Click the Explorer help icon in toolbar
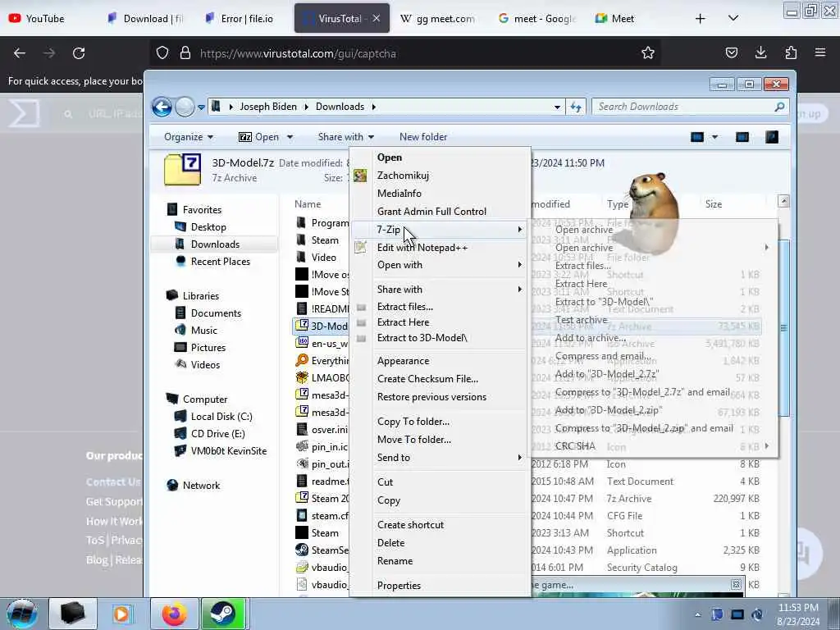This screenshot has width=840, height=630. pos(771,137)
